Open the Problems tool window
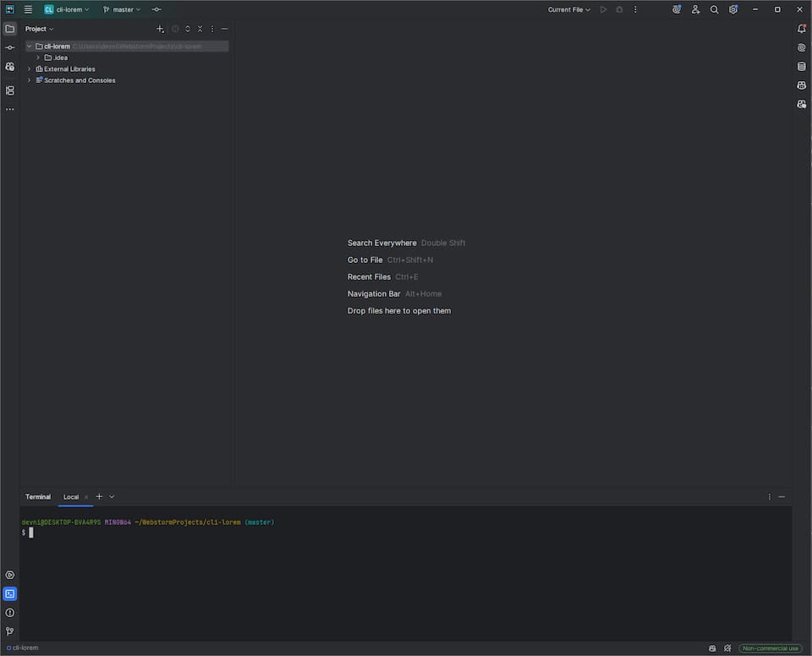Viewport: 812px width, 656px height. pos(10,612)
